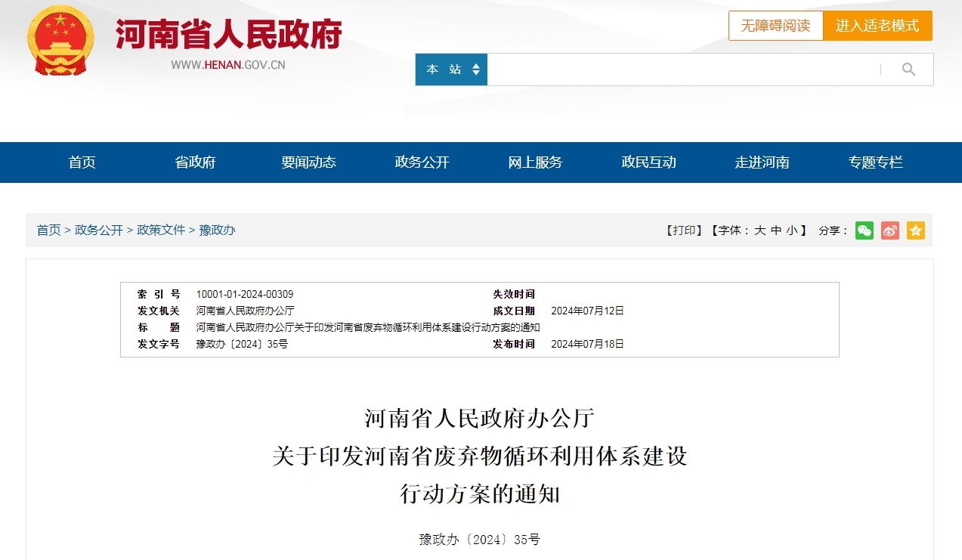Screen dimensions: 962x560
Task: Enable 无障碍阅读 accessible reading mode
Action: click(x=775, y=26)
